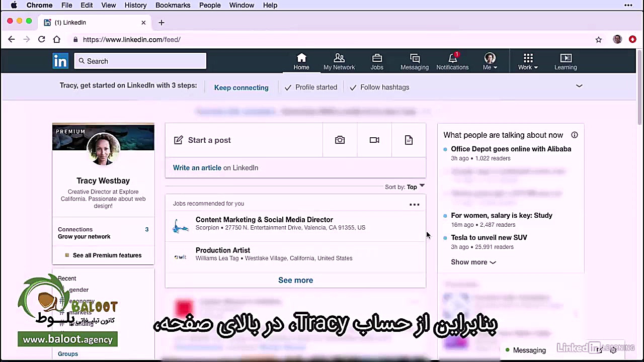Click Write an article link
The image size is (644, 362).
coord(197,167)
